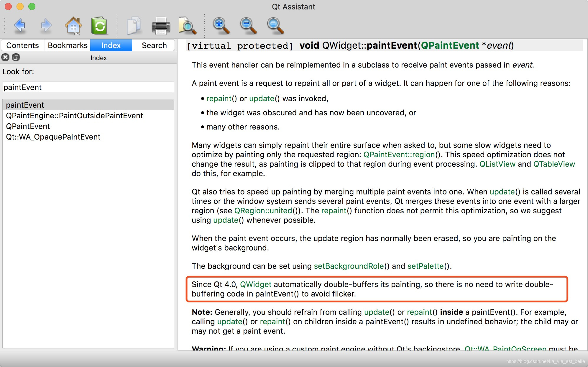Viewport: 588px width, 367px height.
Task: Zoom in on the documentation
Action: [221, 26]
